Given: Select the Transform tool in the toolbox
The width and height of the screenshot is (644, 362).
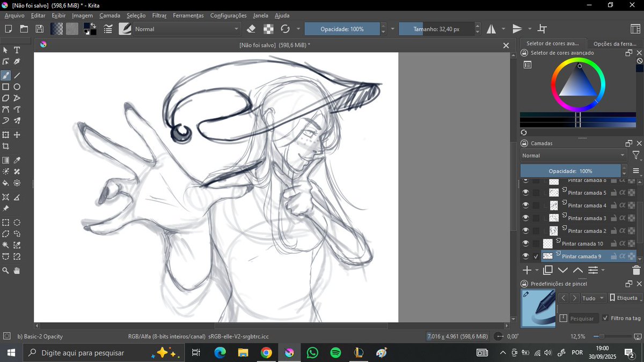Looking at the screenshot, I should (x=6, y=134).
